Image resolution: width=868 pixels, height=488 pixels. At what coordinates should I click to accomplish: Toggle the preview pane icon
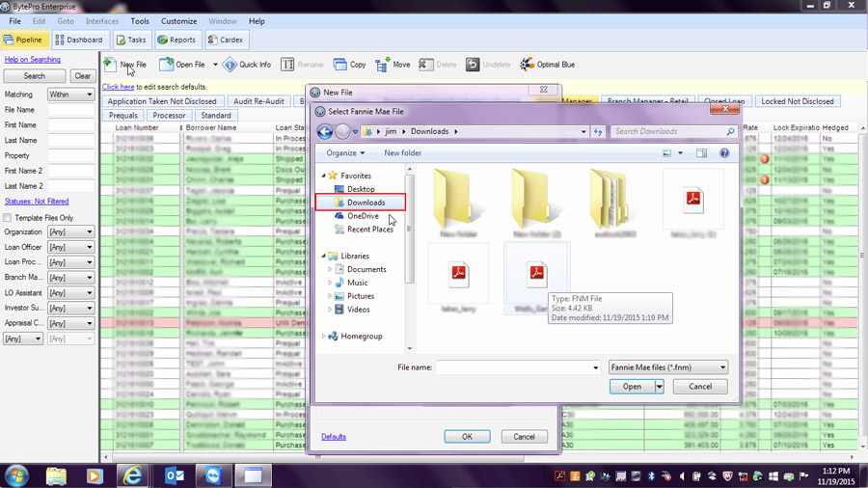(x=701, y=153)
